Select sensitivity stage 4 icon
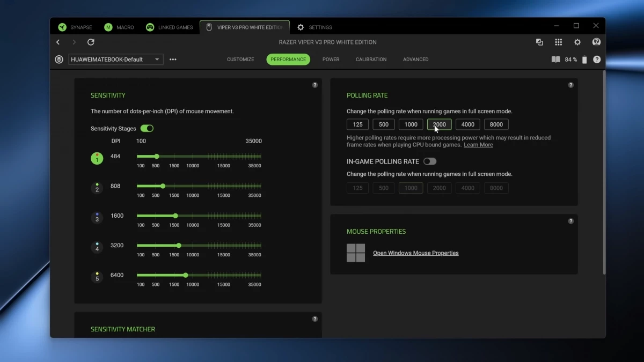The height and width of the screenshot is (362, 644). 97,247
